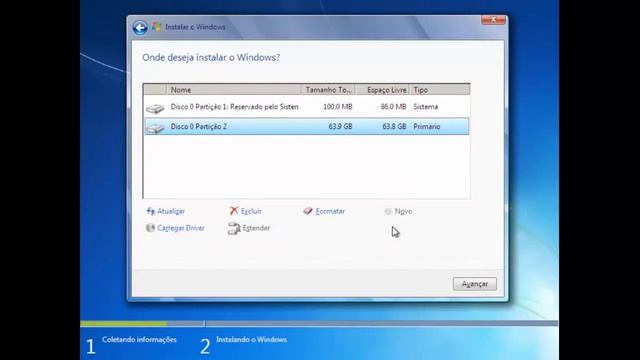Click the 63.8 GB free space cell

(x=394, y=127)
